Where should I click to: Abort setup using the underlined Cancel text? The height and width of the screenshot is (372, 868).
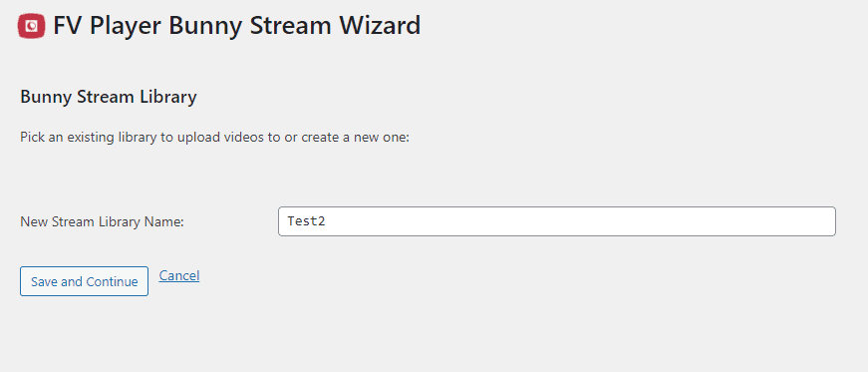pyautogui.click(x=178, y=275)
